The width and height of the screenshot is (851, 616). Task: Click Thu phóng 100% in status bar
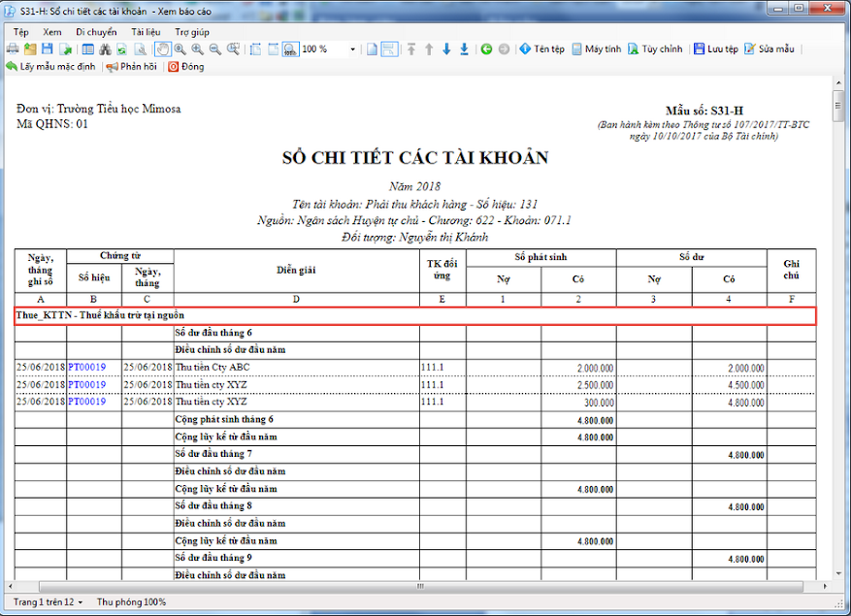click(131, 601)
